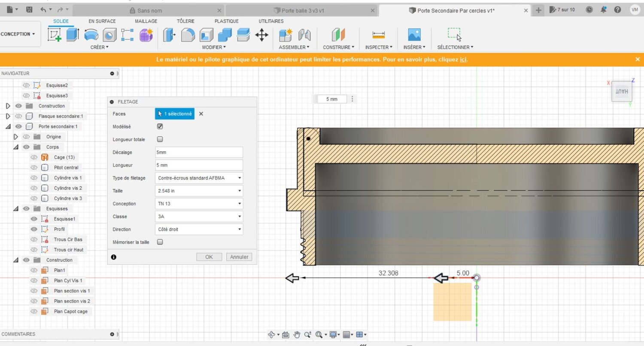The height and width of the screenshot is (346, 644).
Task: Click the 'ici' link in warning banner
Action: [x=463, y=60]
